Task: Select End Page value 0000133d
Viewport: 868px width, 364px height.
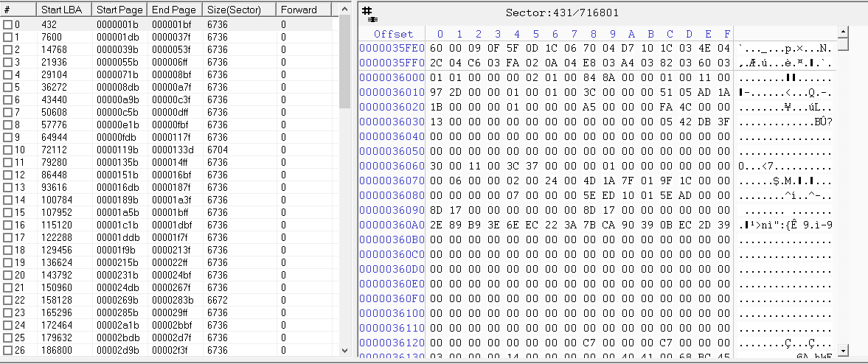Action: point(173,150)
